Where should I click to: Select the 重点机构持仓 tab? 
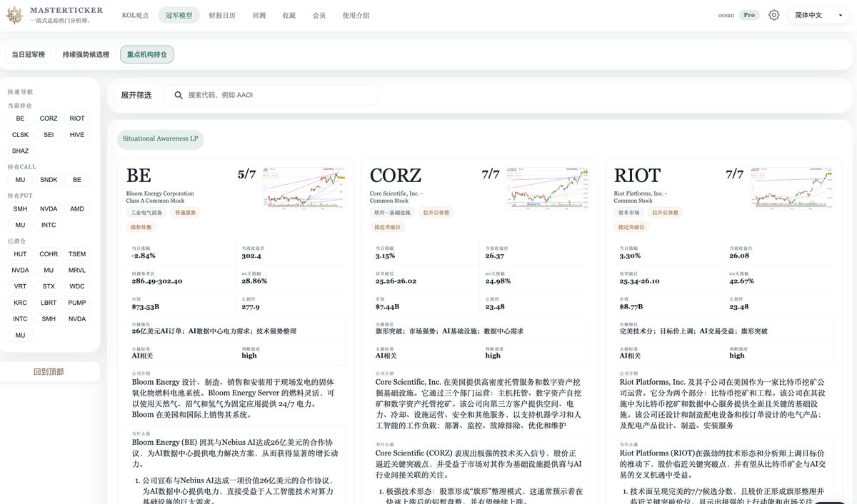click(x=146, y=54)
